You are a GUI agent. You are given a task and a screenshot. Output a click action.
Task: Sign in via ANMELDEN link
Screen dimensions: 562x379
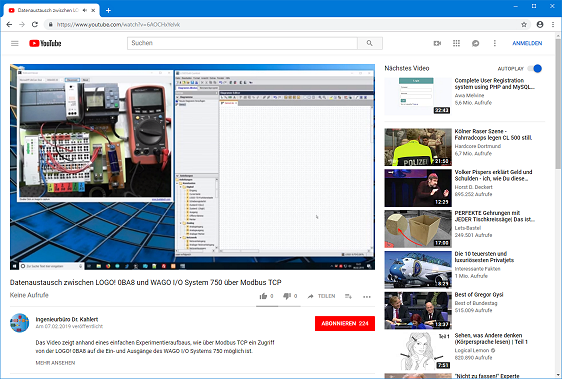[527, 43]
